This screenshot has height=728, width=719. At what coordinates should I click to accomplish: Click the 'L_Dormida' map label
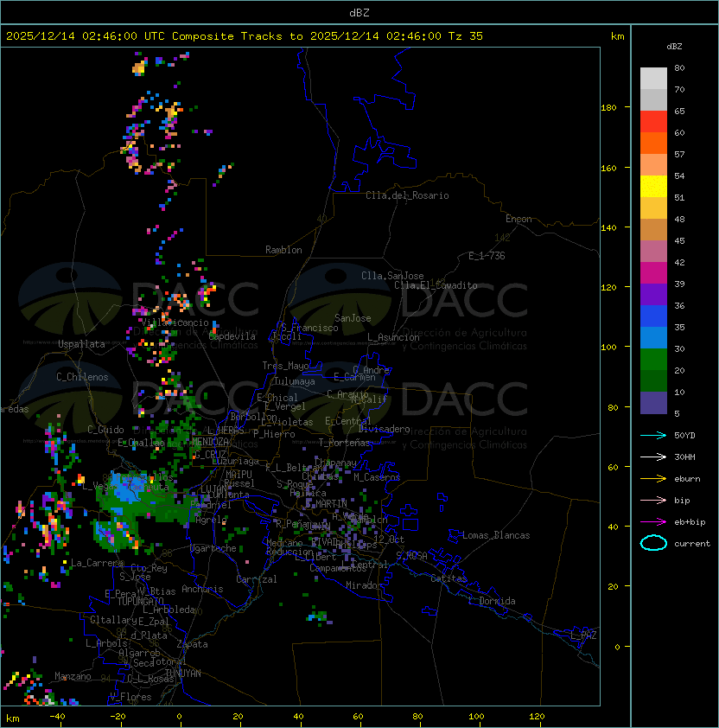point(492,601)
